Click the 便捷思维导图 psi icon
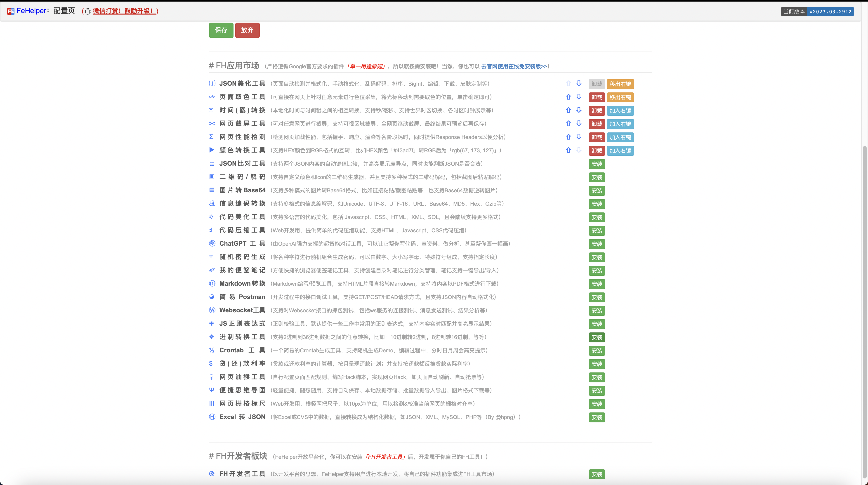 [x=212, y=390]
